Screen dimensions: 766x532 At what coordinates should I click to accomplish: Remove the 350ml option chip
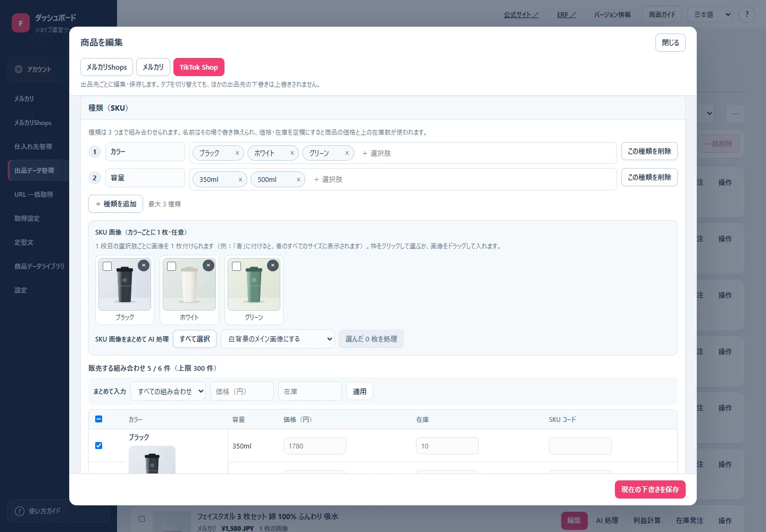(240, 180)
